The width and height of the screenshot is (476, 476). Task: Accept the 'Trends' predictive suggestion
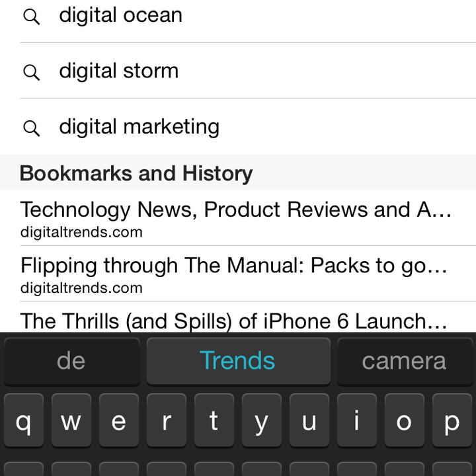point(238,361)
